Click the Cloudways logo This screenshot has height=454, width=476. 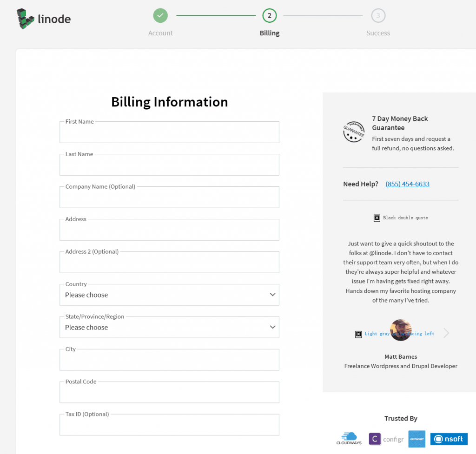pos(349,438)
